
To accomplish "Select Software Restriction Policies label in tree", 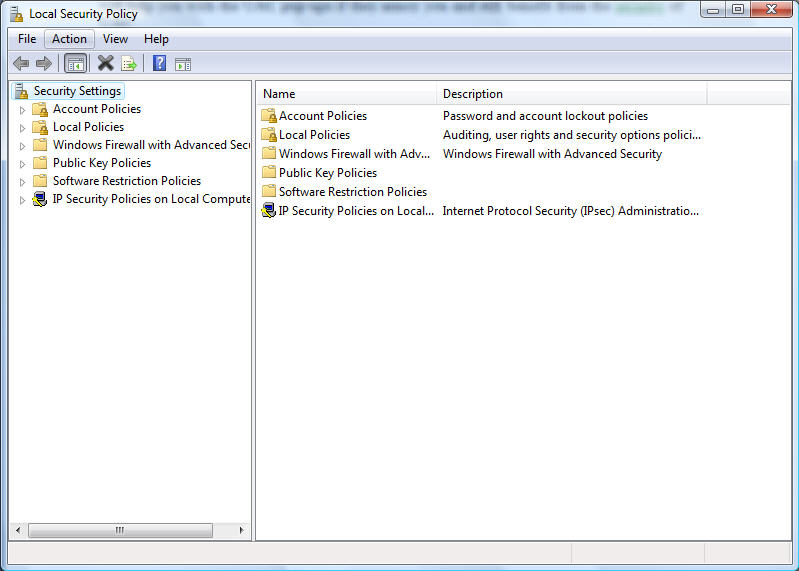I will [x=127, y=180].
